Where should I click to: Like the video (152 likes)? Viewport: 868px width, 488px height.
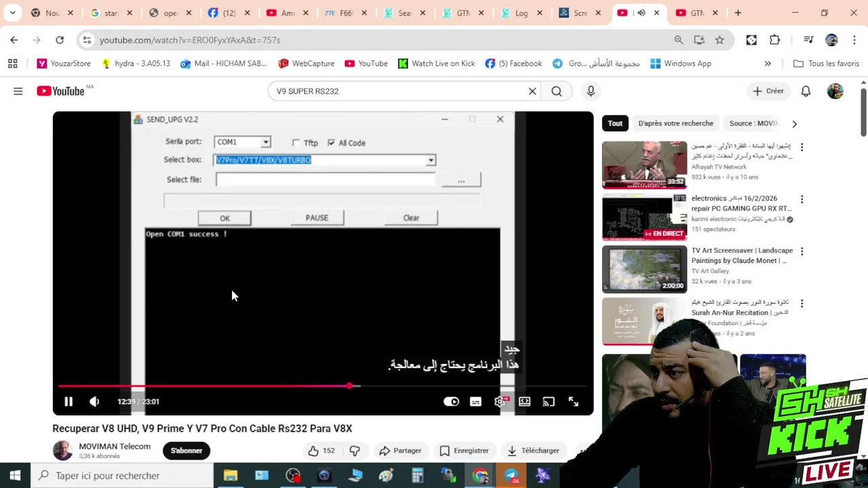click(322, 451)
